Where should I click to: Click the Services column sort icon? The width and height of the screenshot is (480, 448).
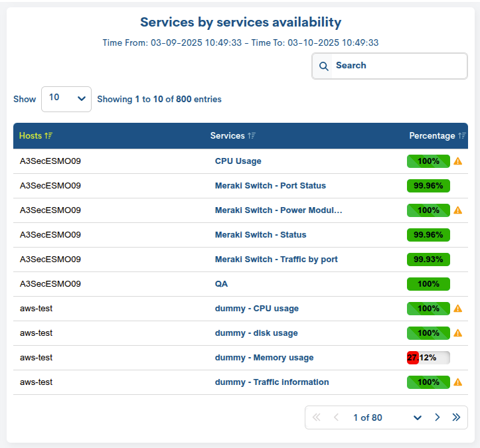(x=252, y=136)
